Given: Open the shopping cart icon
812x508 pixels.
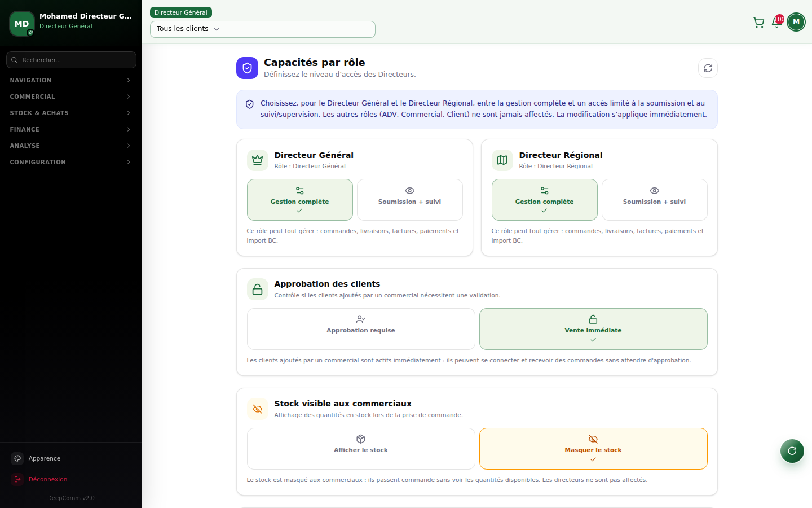Looking at the screenshot, I should (758, 23).
